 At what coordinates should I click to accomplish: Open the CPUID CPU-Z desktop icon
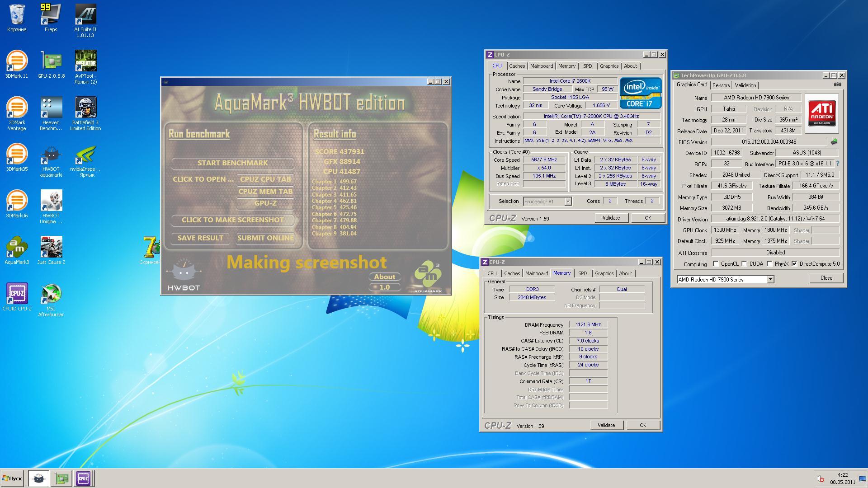(17, 297)
